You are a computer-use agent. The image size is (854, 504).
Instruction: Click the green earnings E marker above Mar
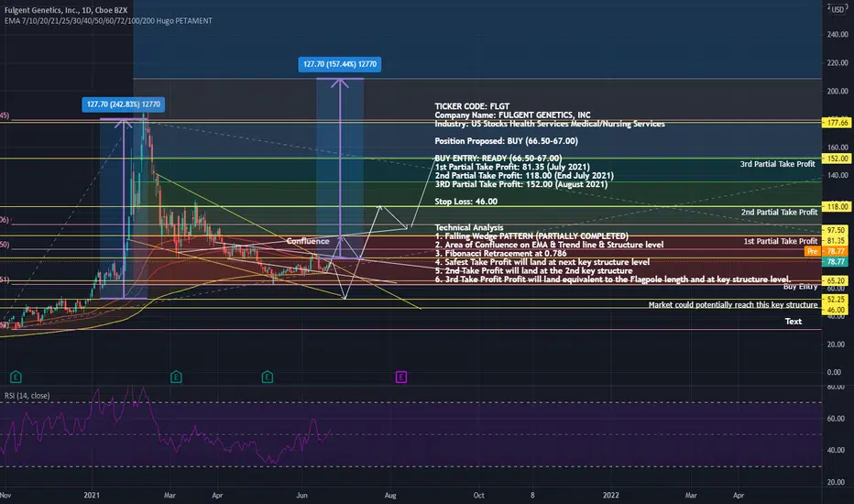click(176, 377)
